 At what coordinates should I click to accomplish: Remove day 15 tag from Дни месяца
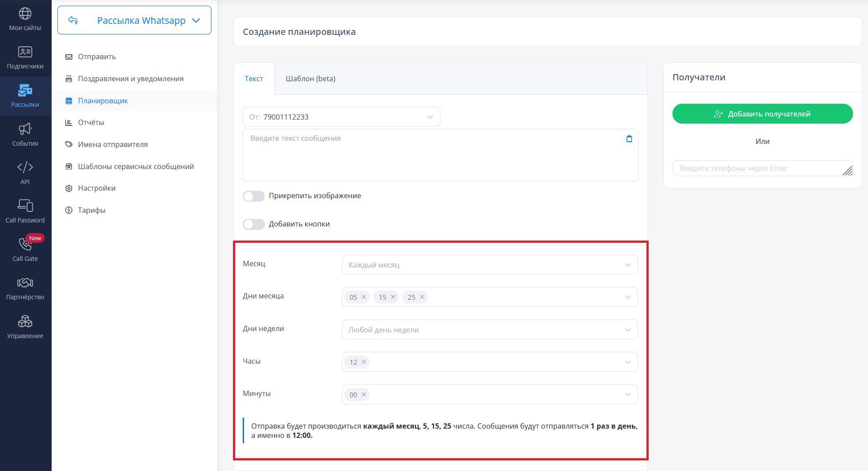(x=393, y=297)
